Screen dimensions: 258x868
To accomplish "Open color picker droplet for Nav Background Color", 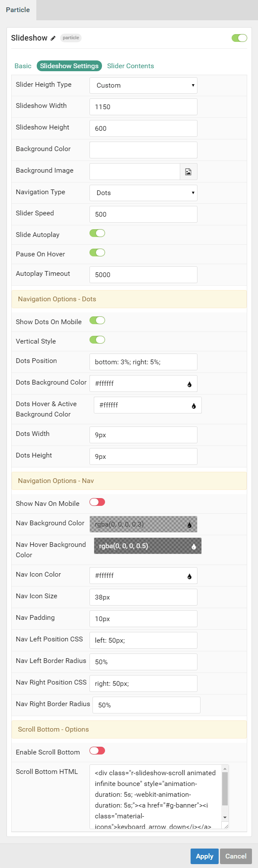I will click(189, 525).
